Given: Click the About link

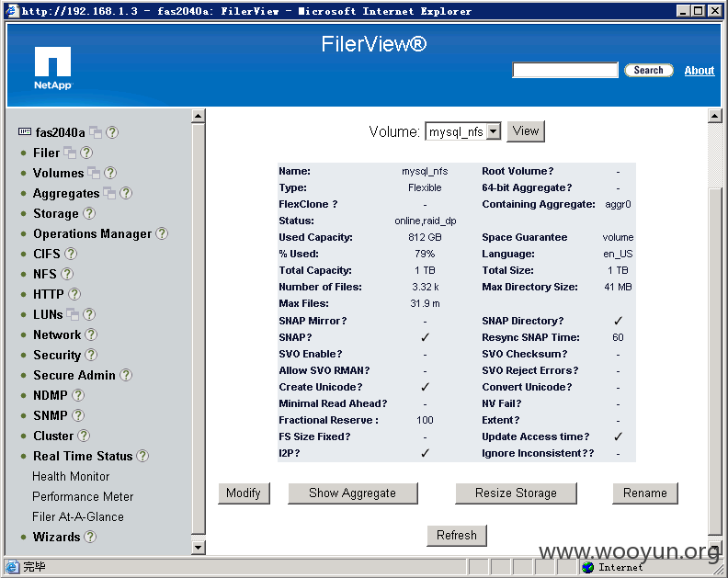Looking at the screenshot, I should coord(700,71).
